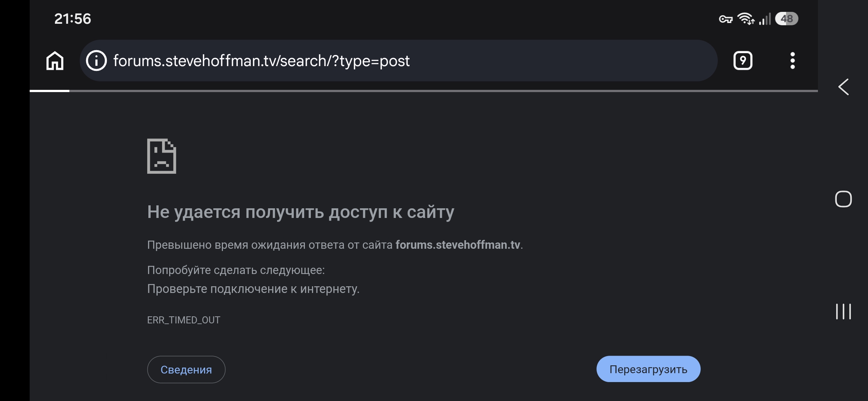Tap the line Попробуйте сделать следующее

pos(236,270)
